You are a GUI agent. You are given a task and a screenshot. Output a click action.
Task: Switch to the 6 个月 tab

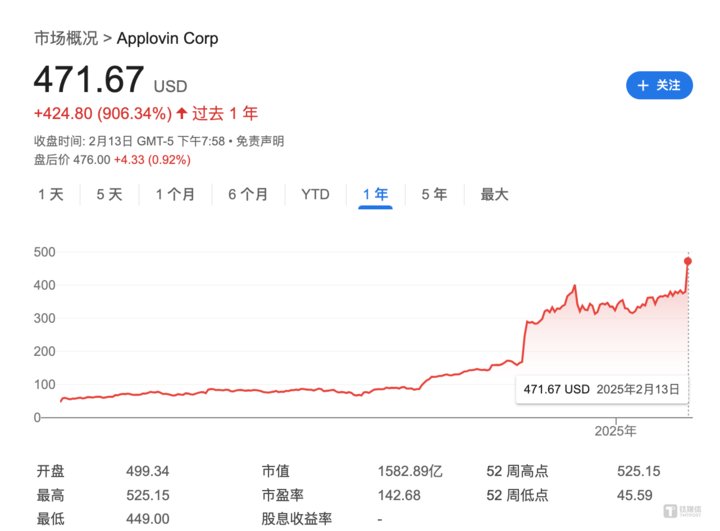click(247, 195)
